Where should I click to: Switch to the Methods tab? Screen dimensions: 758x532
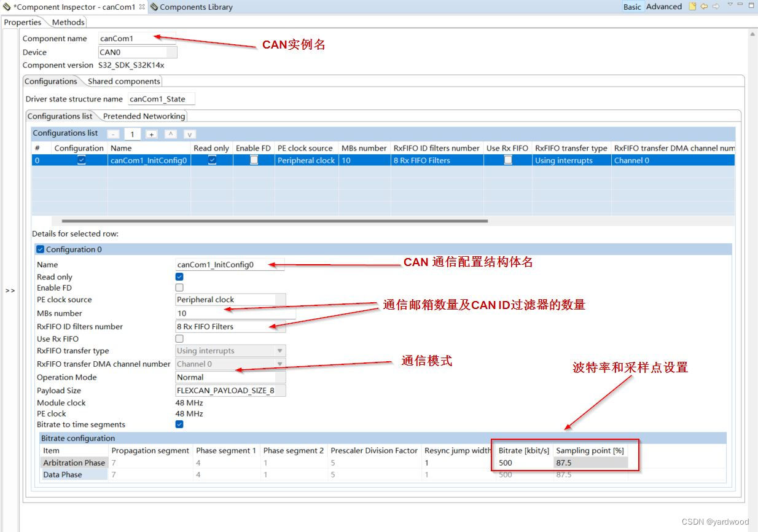[68, 22]
